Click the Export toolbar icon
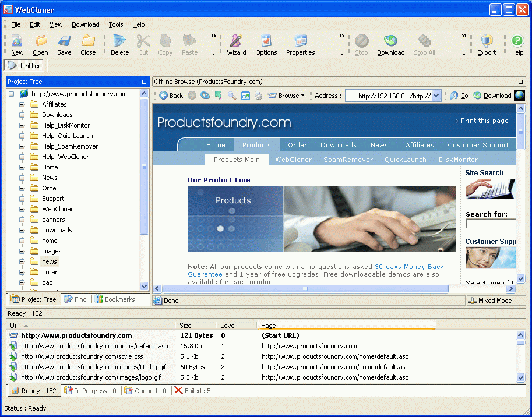532x417 pixels. click(x=487, y=45)
